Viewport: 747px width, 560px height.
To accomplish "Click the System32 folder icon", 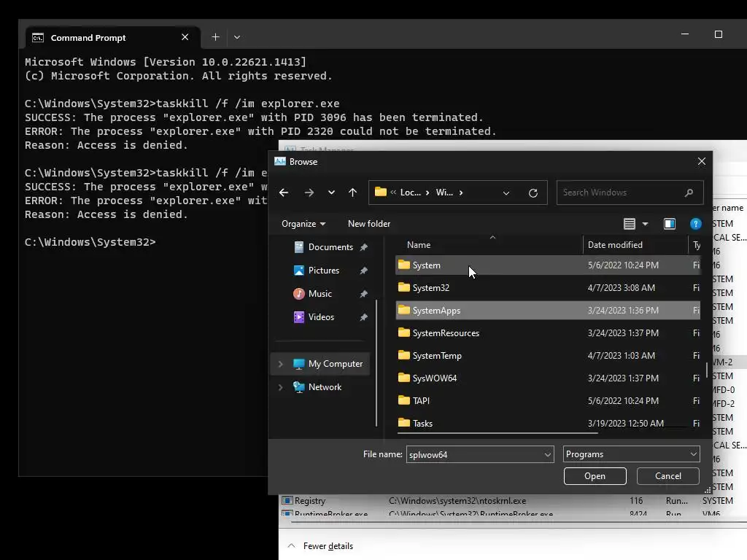I will coord(404,287).
